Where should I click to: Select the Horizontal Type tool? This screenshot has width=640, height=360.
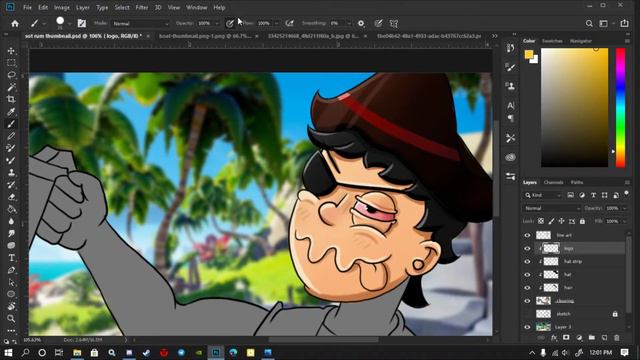pos(11,258)
